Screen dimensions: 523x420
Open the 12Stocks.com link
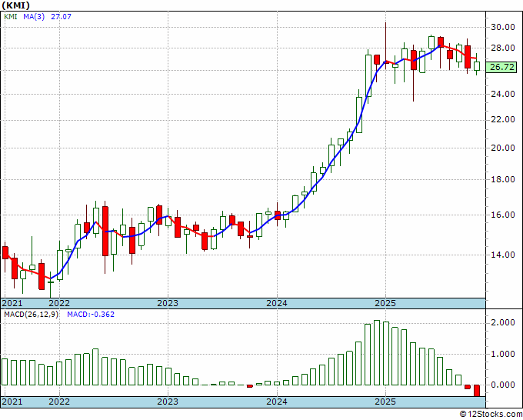[491, 415]
